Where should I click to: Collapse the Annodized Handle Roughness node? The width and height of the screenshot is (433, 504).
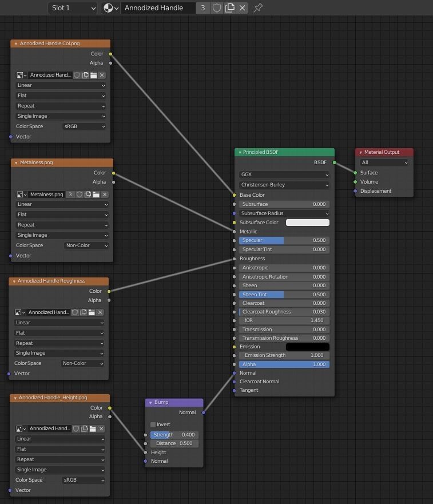point(14,281)
